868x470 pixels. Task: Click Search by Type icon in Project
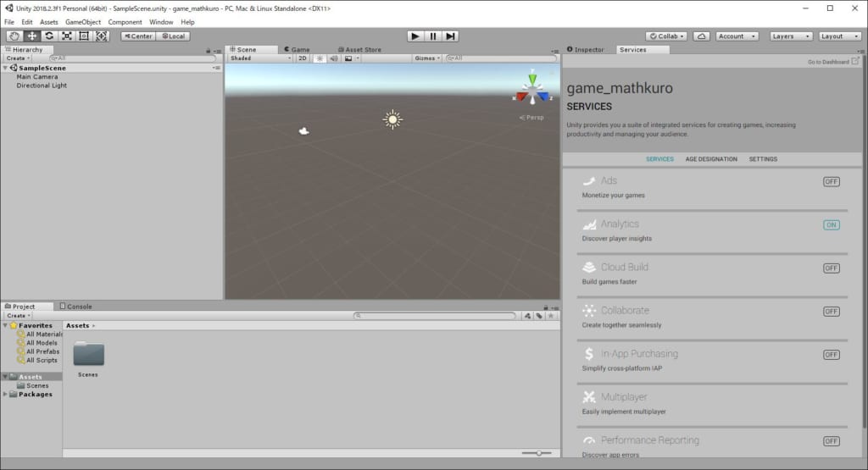527,316
